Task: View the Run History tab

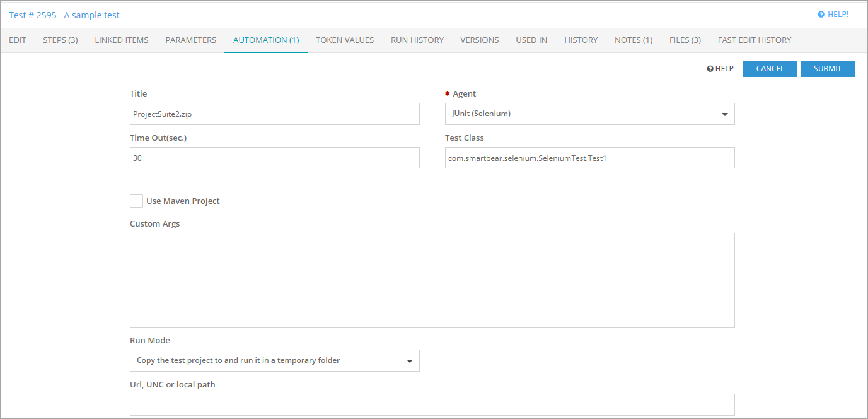Action: [x=417, y=40]
